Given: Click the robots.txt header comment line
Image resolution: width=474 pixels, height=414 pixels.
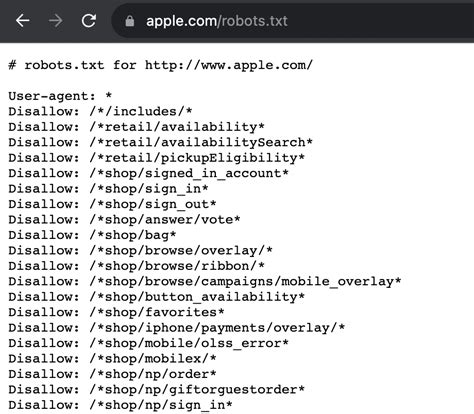Looking at the screenshot, I should coord(160,65).
